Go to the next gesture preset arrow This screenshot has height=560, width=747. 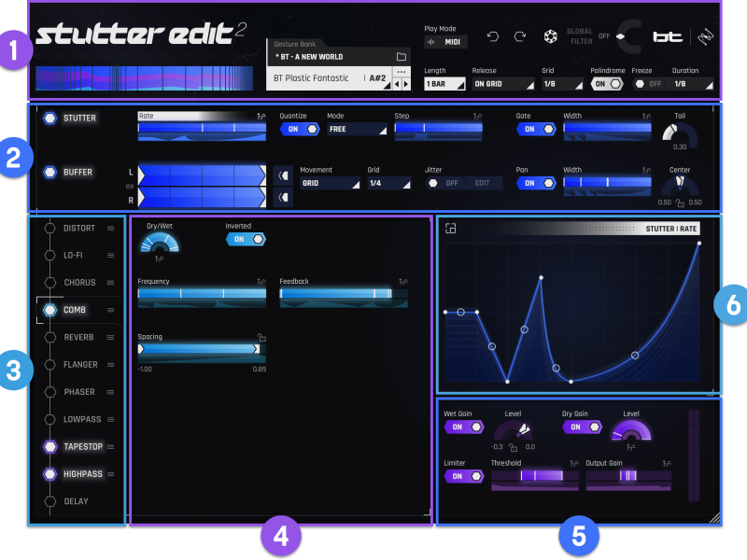(406, 84)
